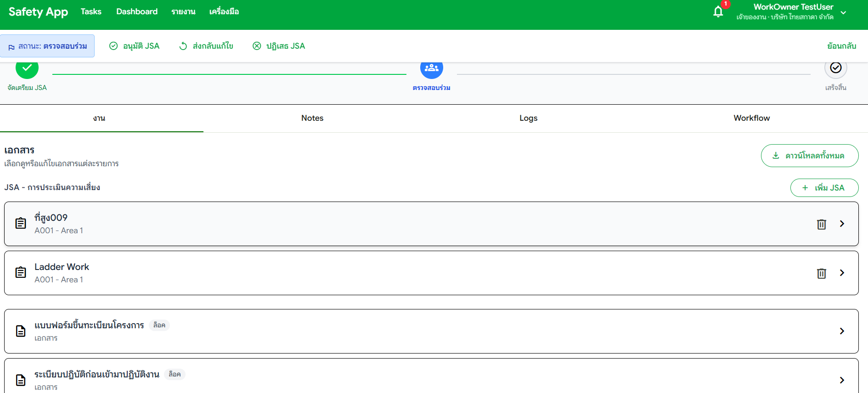Screen dimensions: 868x393
Task: Delete the Ladder Work JSA via trash icon
Action: pos(822,273)
